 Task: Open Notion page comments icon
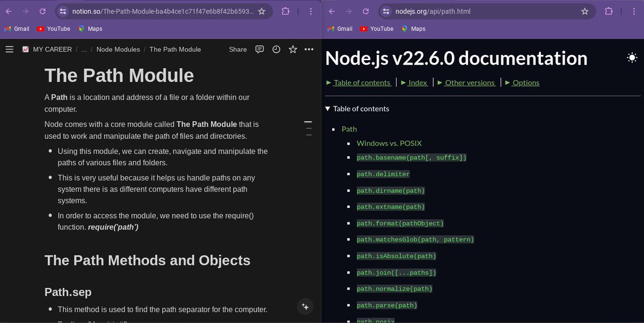tap(260, 49)
